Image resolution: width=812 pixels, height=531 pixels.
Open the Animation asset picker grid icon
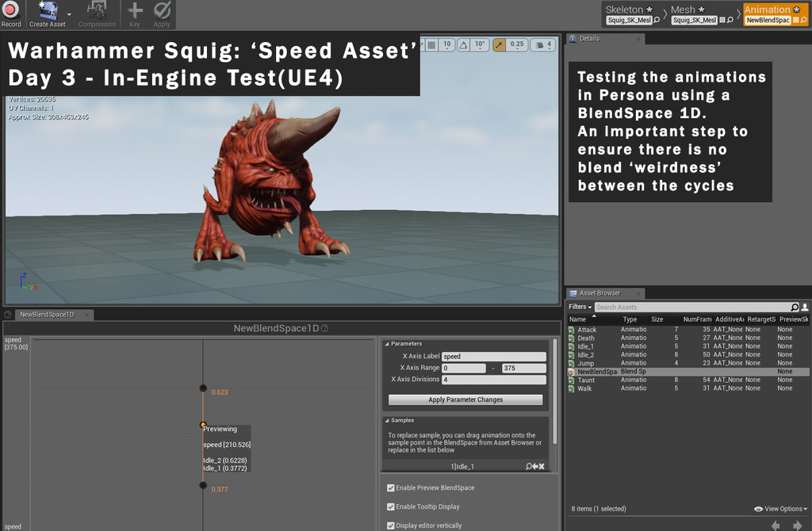796,20
